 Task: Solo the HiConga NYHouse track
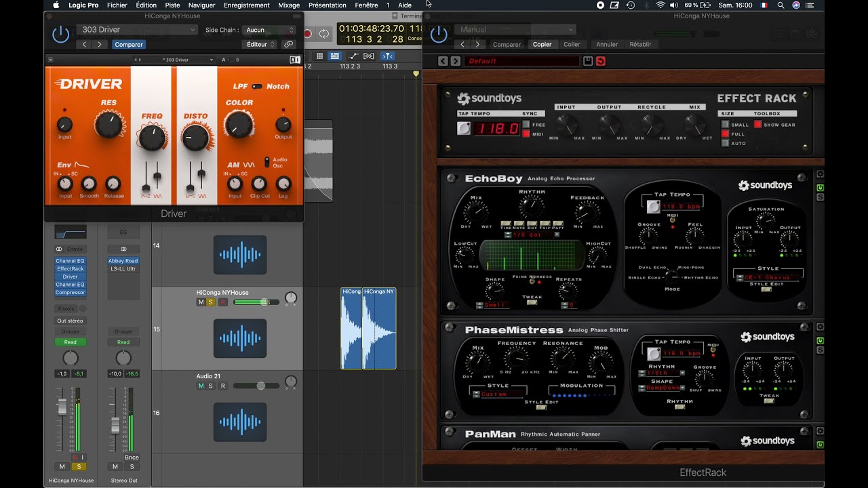click(x=211, y=302)
